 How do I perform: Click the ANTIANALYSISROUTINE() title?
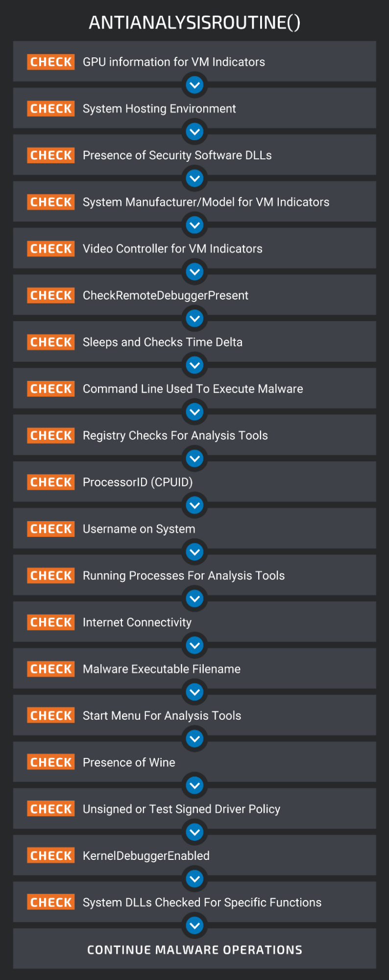[x=194, y=23]
